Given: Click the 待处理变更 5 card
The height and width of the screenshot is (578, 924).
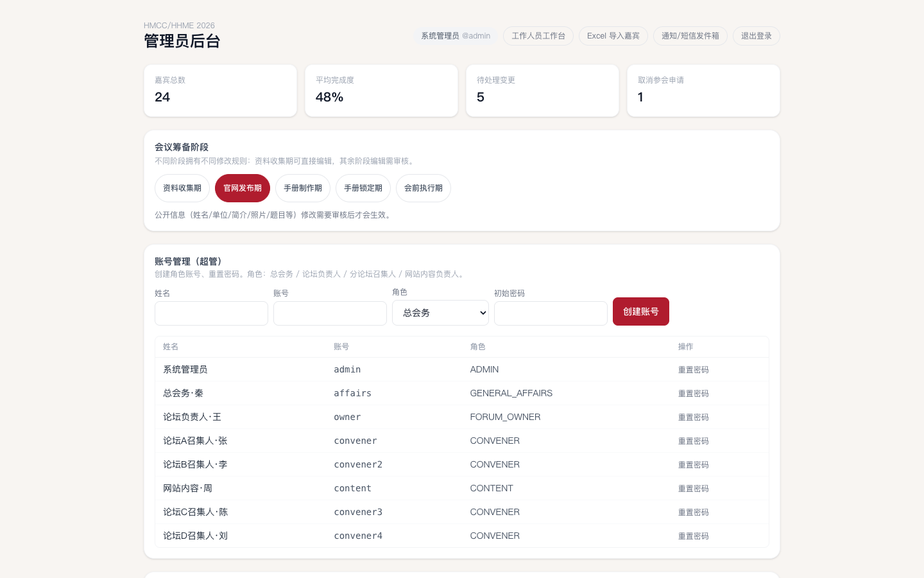Looking at the screenshot, I should (542, 91).
